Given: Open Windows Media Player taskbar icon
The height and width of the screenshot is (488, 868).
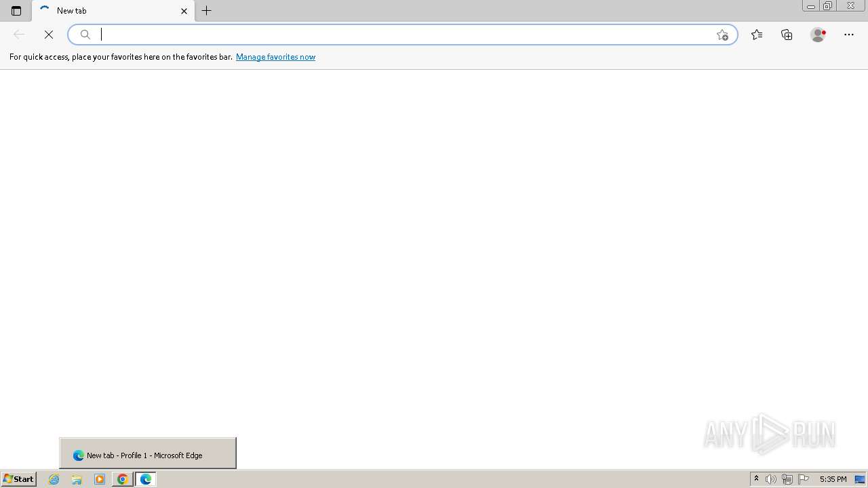Looking at the screenshot, I should [100, 479].
